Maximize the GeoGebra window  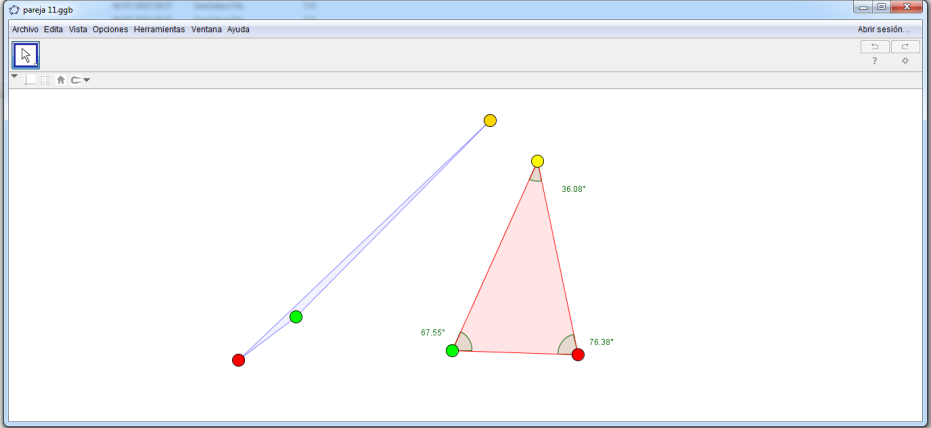(x=881, y=7)
